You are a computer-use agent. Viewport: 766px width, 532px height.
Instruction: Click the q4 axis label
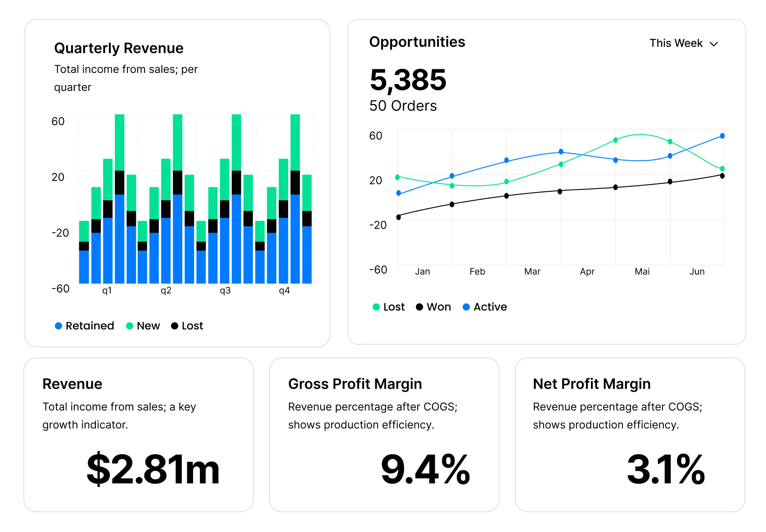point(284,290)
